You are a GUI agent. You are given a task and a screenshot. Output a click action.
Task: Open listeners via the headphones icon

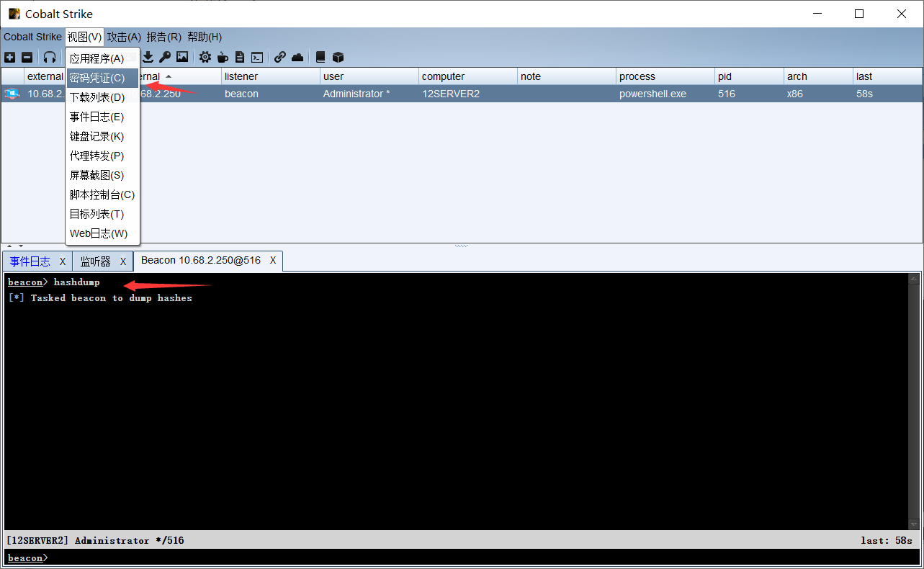tap(50, 57)
